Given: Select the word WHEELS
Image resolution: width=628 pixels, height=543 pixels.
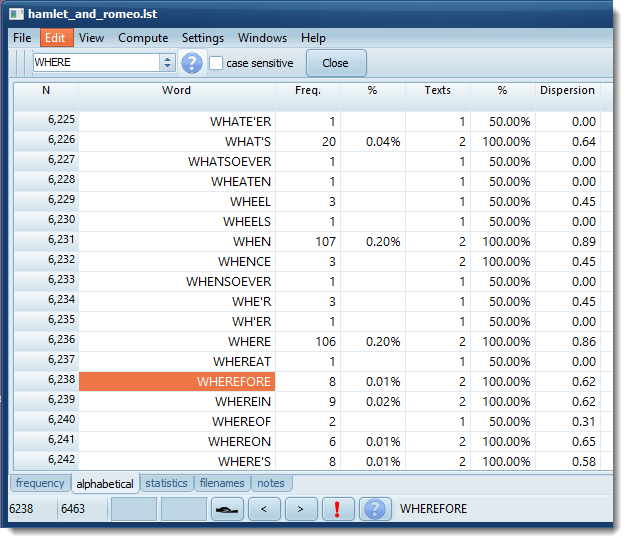Looking at the screenshot, I should pyautogui.click(x=247, y=222).
